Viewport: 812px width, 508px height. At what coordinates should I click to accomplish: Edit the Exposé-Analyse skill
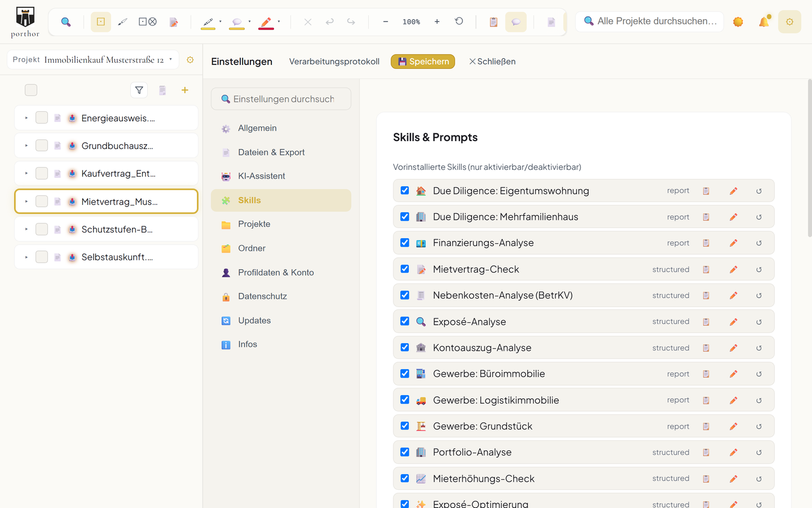(734, 322)
